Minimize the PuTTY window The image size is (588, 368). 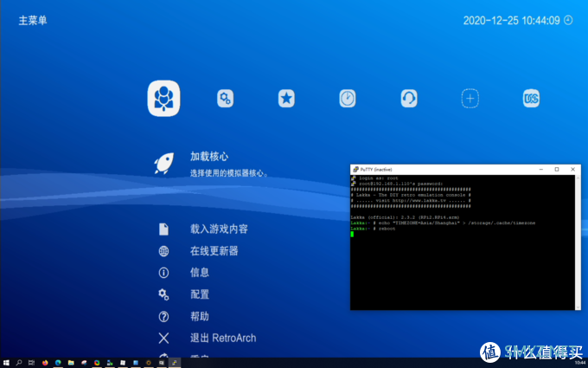point(540,170)
